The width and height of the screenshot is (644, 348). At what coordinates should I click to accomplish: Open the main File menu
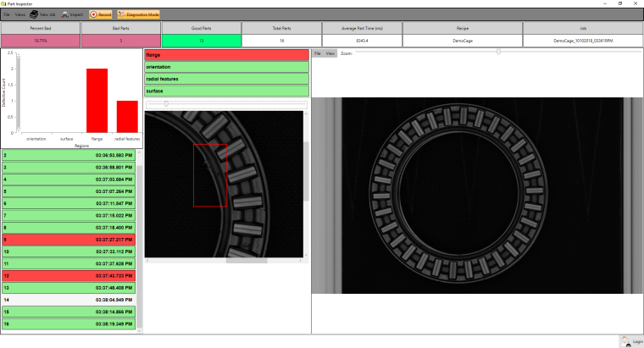coord(6,14)
